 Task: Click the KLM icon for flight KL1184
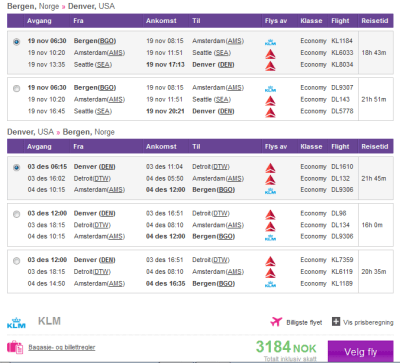point(270,42)
